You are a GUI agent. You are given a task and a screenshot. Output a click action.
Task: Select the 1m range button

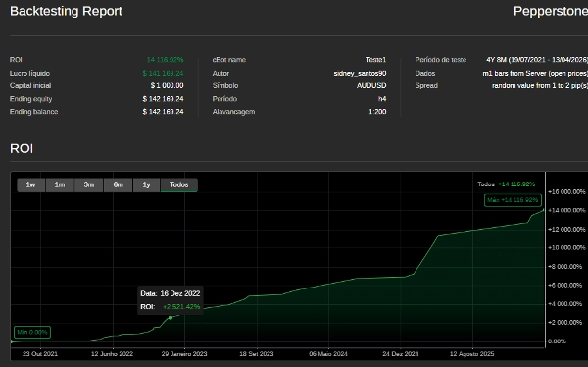pyautogui.click(x=60, y=184)
